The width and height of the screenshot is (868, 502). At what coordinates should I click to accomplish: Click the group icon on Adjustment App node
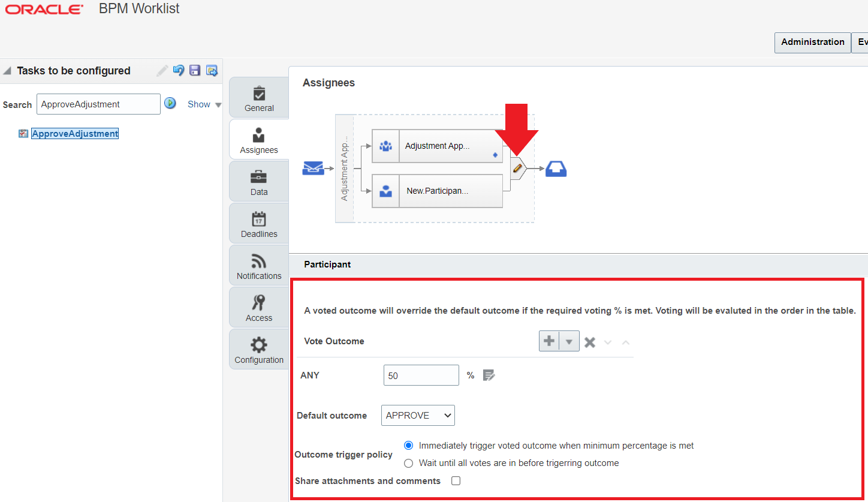click(386, 146)
